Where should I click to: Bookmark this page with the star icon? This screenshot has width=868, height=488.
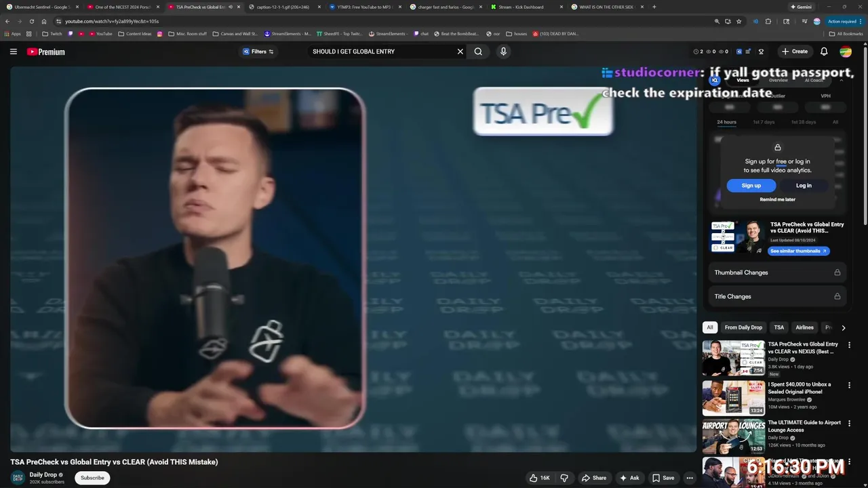click(738, 21)
